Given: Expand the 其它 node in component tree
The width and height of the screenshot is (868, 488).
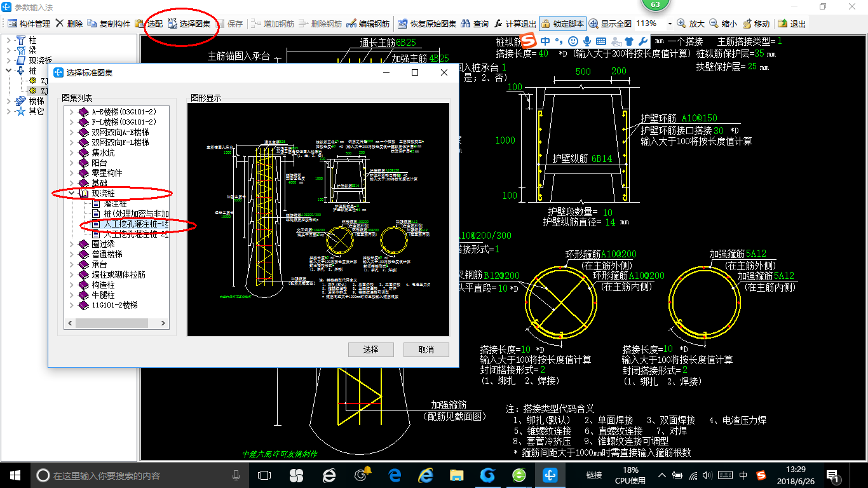Looking at the screenshot, I should click(x=9, y=111).
